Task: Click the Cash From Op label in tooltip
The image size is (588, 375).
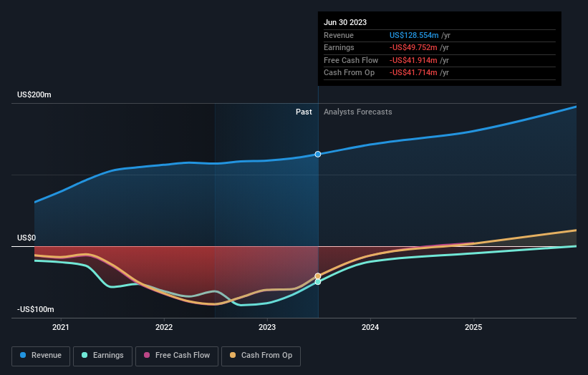Action: coord(349,73)
